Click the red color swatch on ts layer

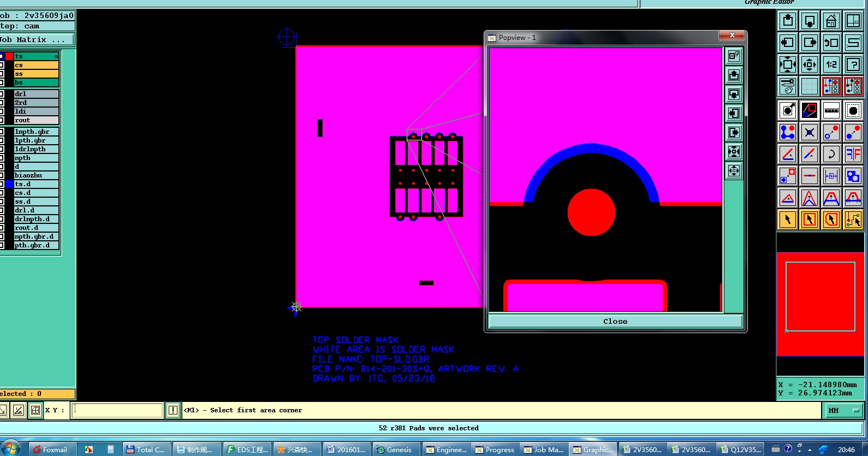[x=9, y=56]
